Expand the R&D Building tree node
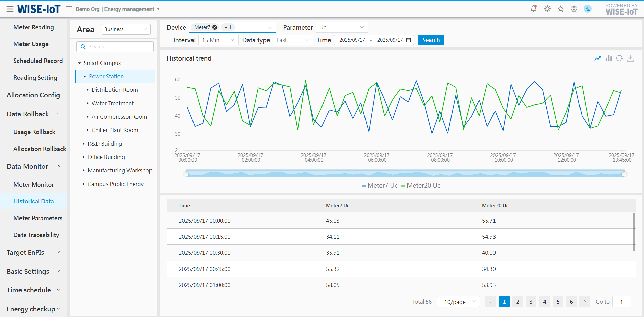644x317 pixels. (x=83, y=144)
